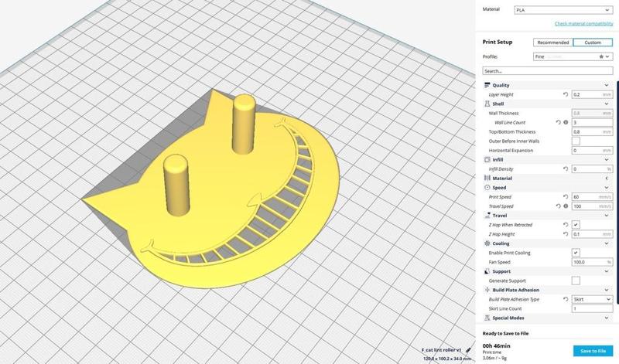Click the Z Hop Height field
Image resolution: width=619 pixels, height=364 pixels.
[x=592, y=234]
